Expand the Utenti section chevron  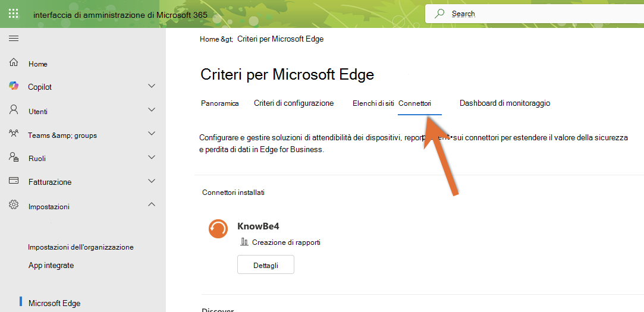(x=152, y=109)
